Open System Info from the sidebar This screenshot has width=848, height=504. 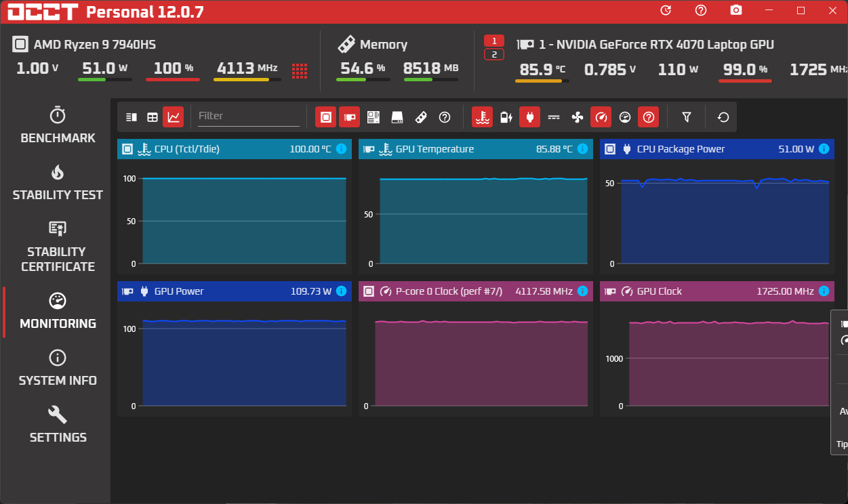[58, 368]
